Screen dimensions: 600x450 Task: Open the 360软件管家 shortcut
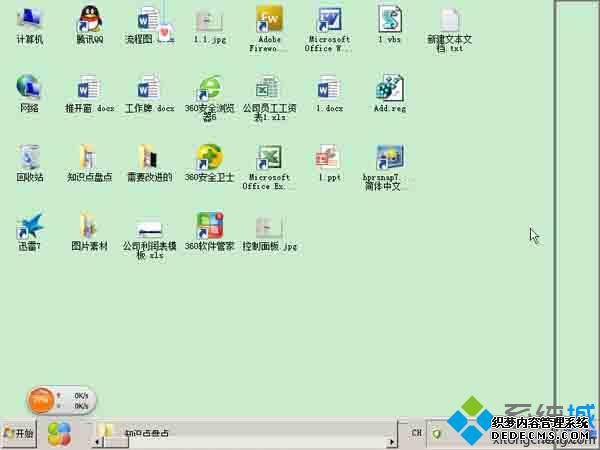209,227
